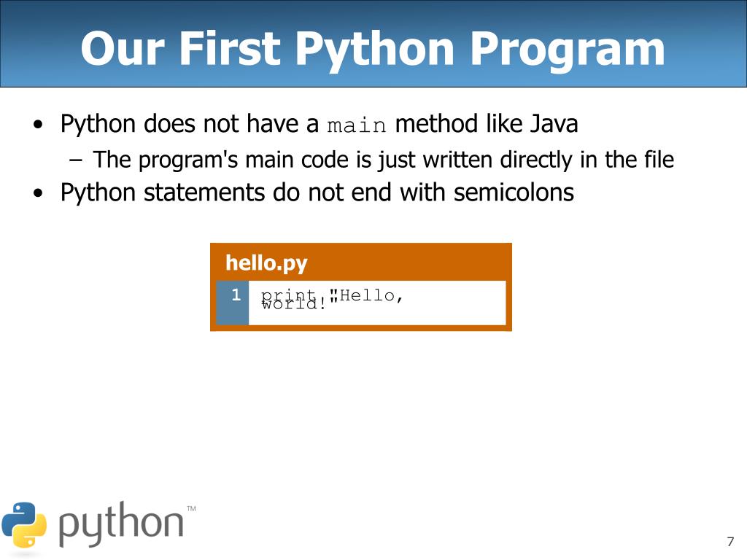
Task: Click the dash before sub-bullet text
Action: 75,160
